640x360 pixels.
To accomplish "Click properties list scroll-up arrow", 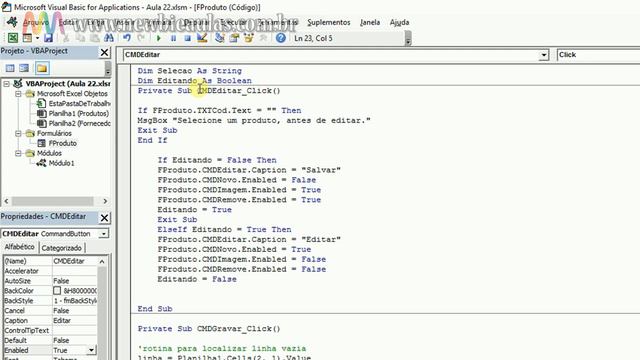I will pyautogui.click(x=102, y=261).
